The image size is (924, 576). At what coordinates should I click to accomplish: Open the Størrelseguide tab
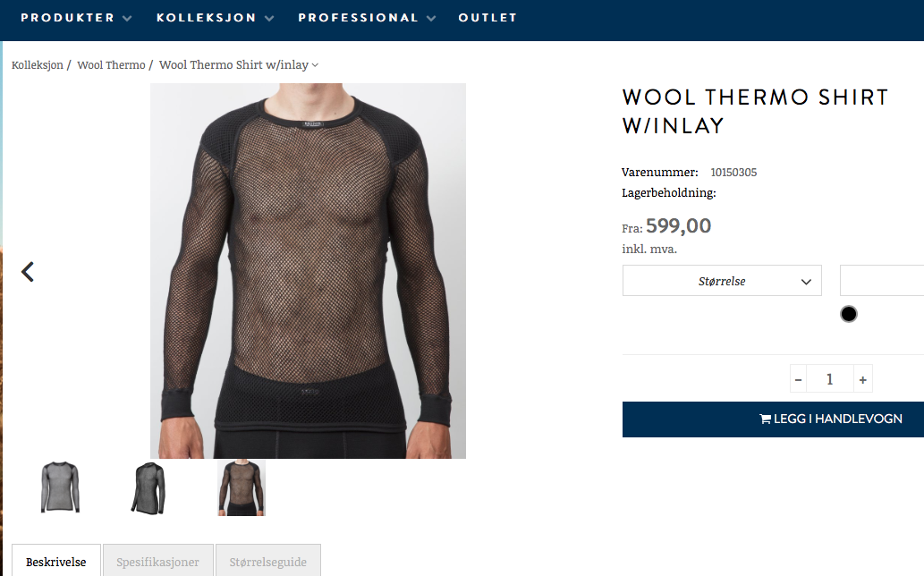[268, 561]
